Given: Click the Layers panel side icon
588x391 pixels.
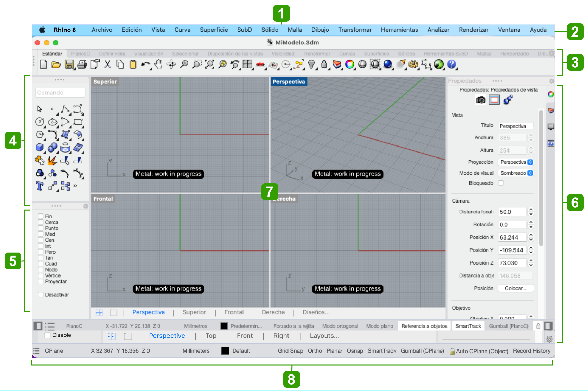Looking at the screenshot, I should coord(551,111).
